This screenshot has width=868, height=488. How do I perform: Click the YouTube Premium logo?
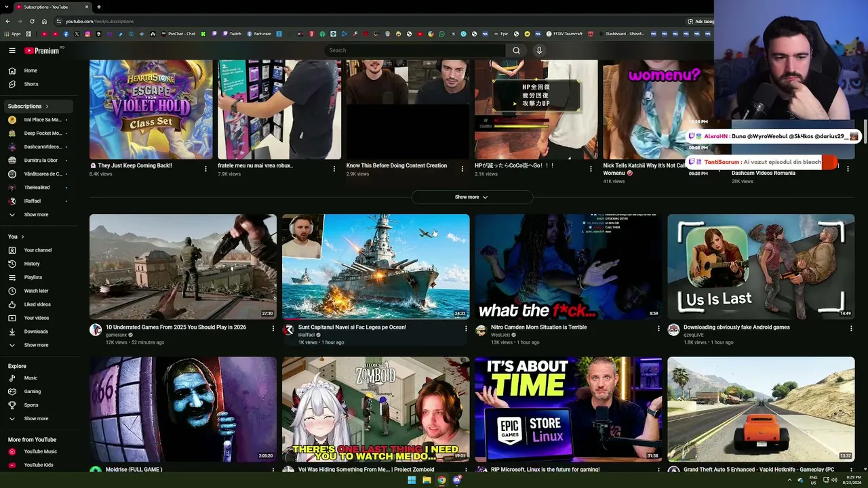(x=42, y=50)
